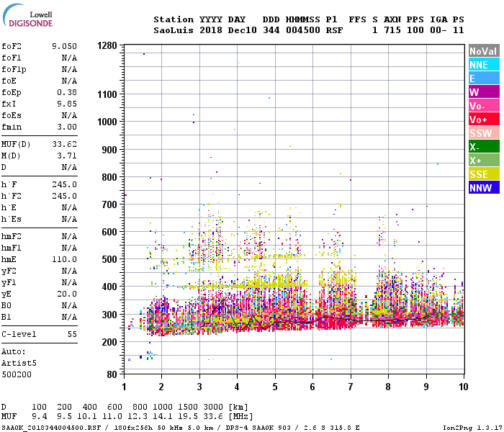Click the hmE value 110.0
Screen dimensions: 504x432
click(x=65, y=259)
